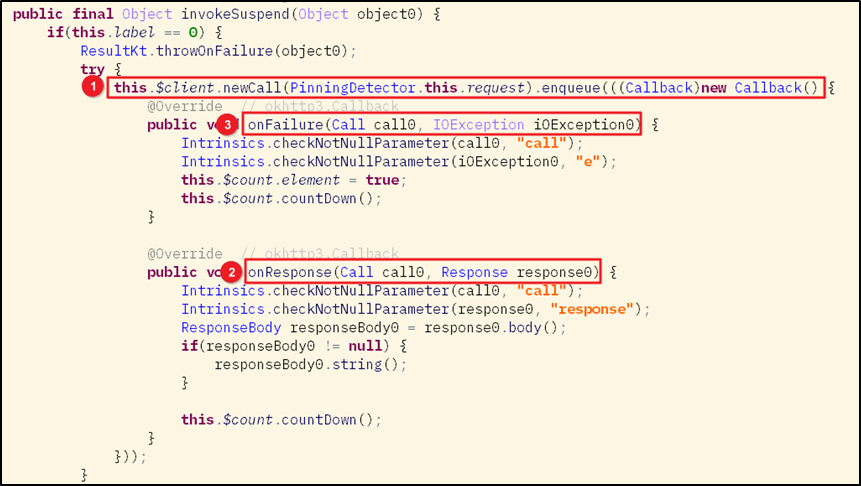The image size is (861, 486).
Task: Click the final keyword in the method signature
Action: click(92, 14)
